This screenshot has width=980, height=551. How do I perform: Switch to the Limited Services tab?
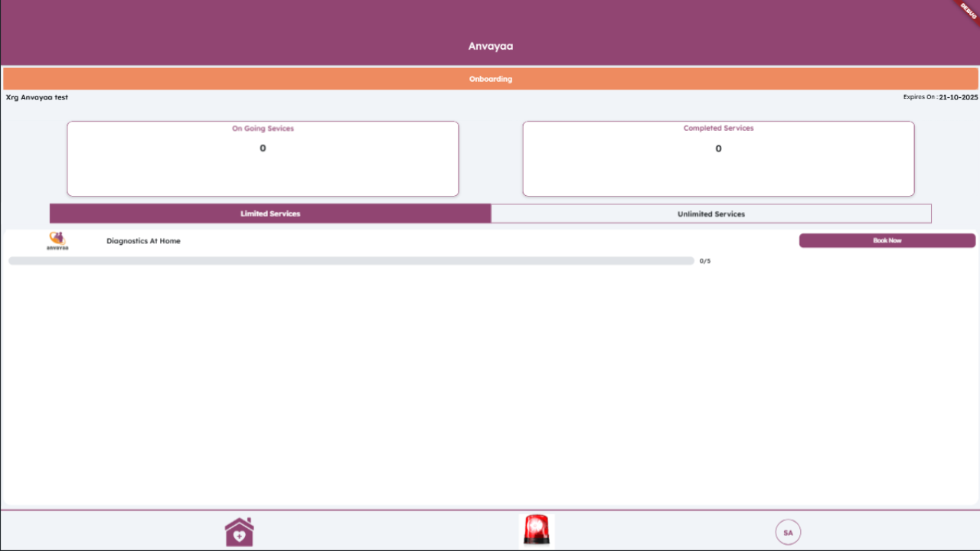[x=270, y=214]
